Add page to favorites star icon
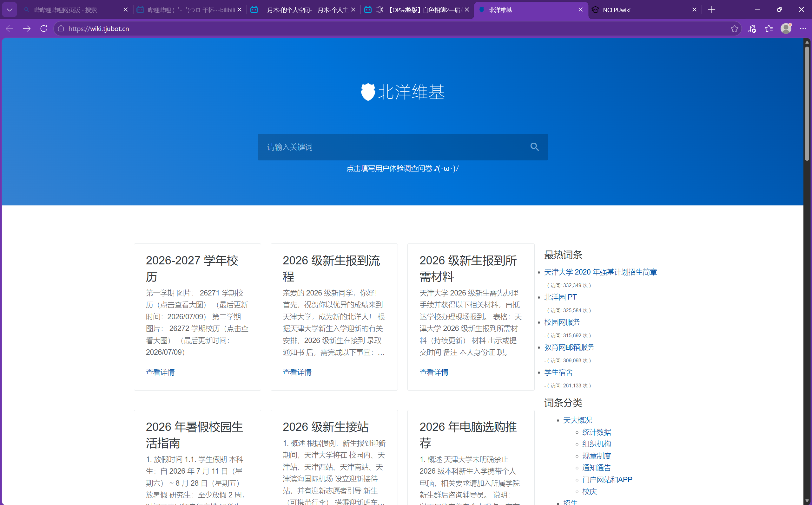 click(734, 29)
